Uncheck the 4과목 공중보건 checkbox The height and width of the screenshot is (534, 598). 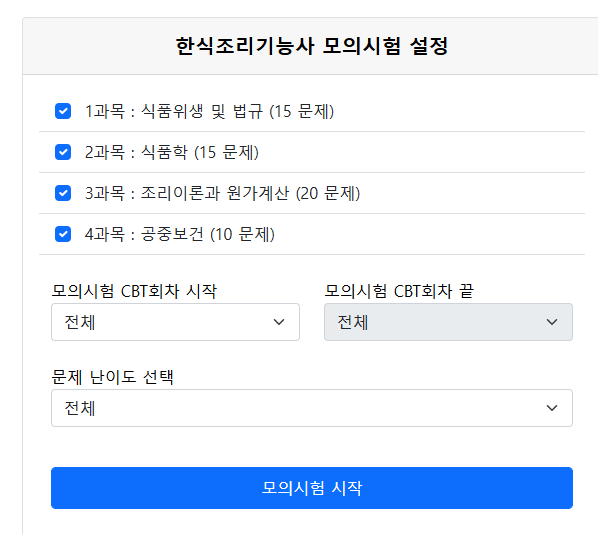click(x=63, y=234)
